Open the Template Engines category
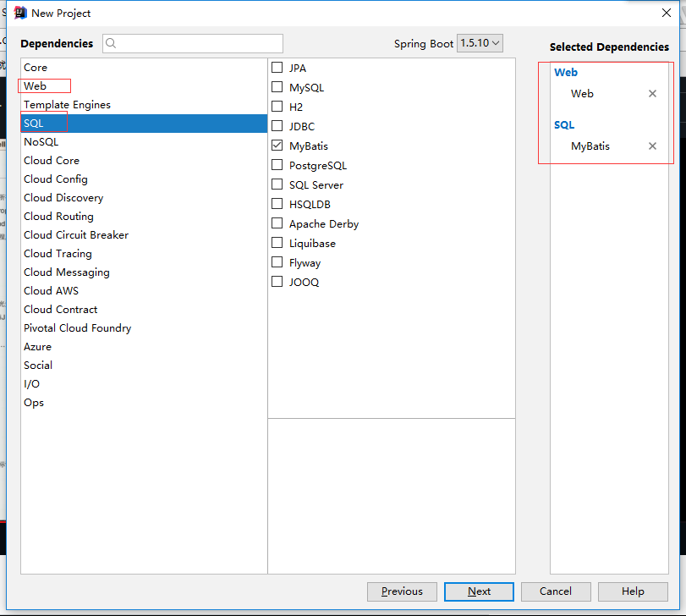Image resolution: width=686 pixels, height=616 pixels. click(144, 105)
